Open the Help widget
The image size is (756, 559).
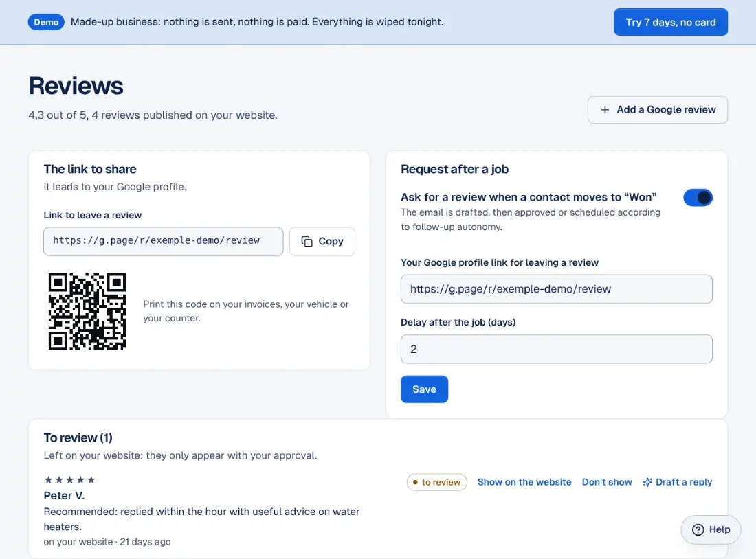[711, 529]
